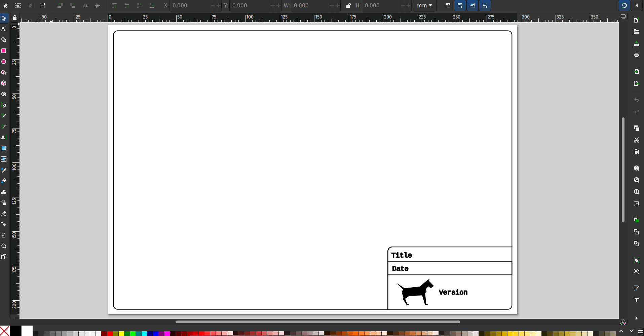The width and height of the screenshot is (644, 336).
Task: Select the Node editing tool
Action: click(4, 29)
